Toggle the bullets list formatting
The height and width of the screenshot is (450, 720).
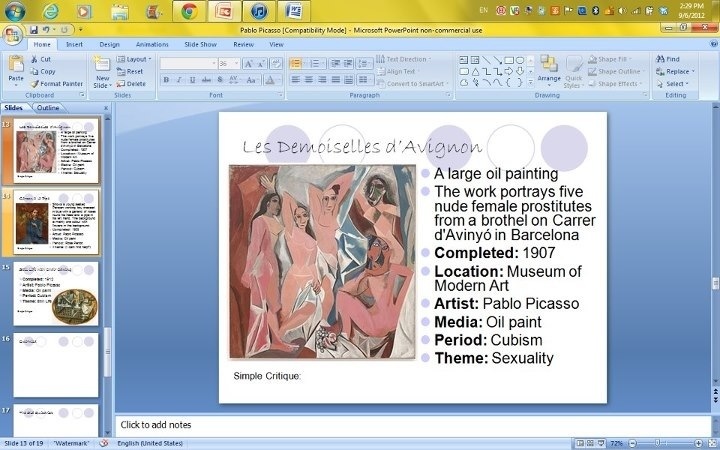pyautogui.click(x=295, y=62)
